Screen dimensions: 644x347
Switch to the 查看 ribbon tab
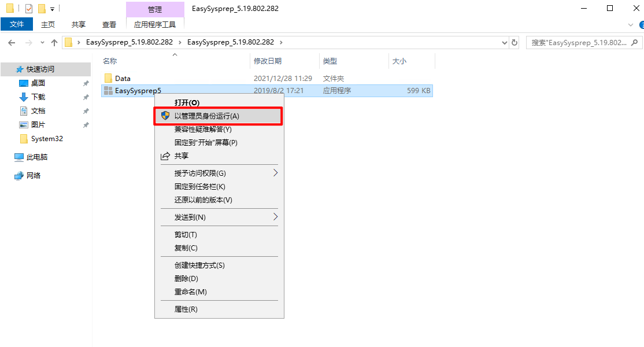109,24
